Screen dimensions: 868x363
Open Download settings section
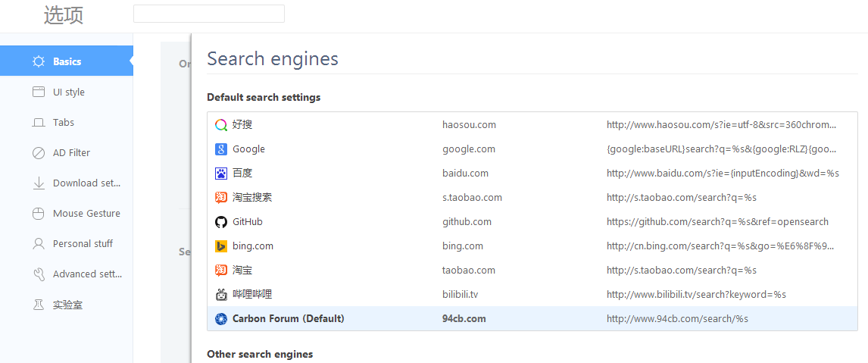point(67,183)
